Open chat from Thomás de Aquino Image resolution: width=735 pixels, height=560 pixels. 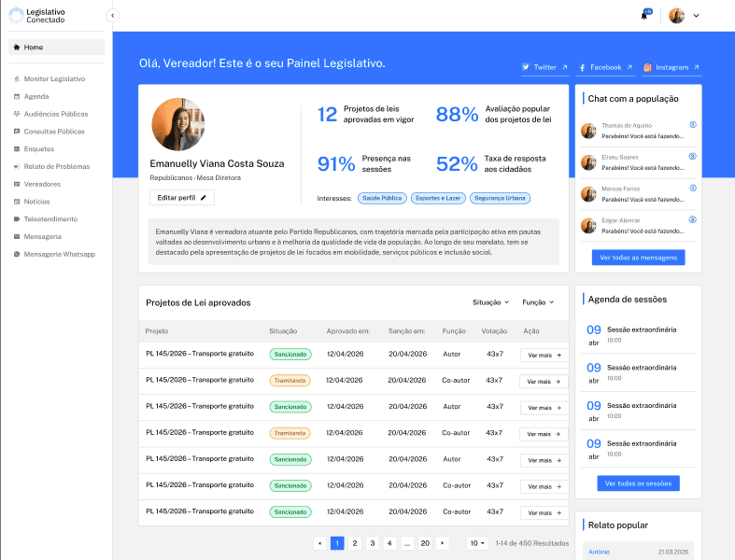tap(639, 131)
